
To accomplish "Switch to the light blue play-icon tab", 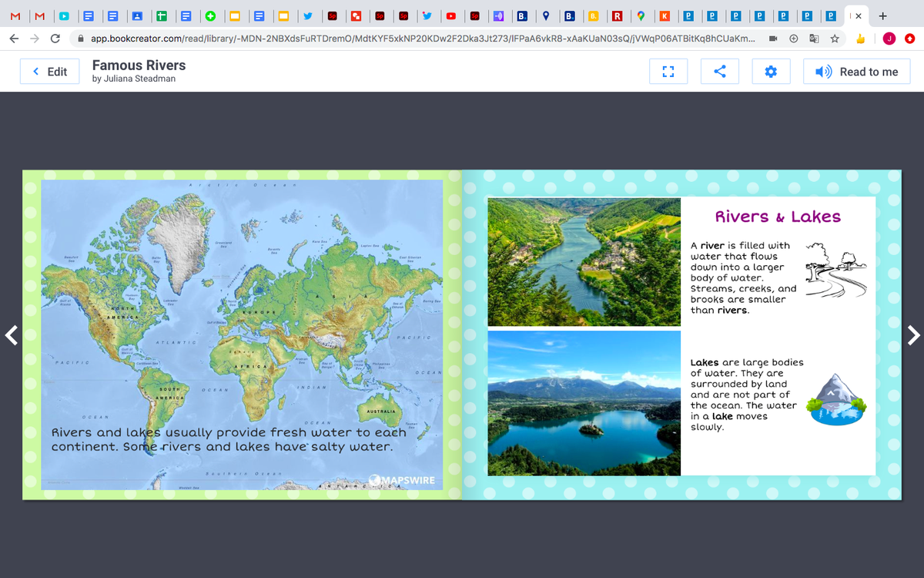I will (65, 15).
